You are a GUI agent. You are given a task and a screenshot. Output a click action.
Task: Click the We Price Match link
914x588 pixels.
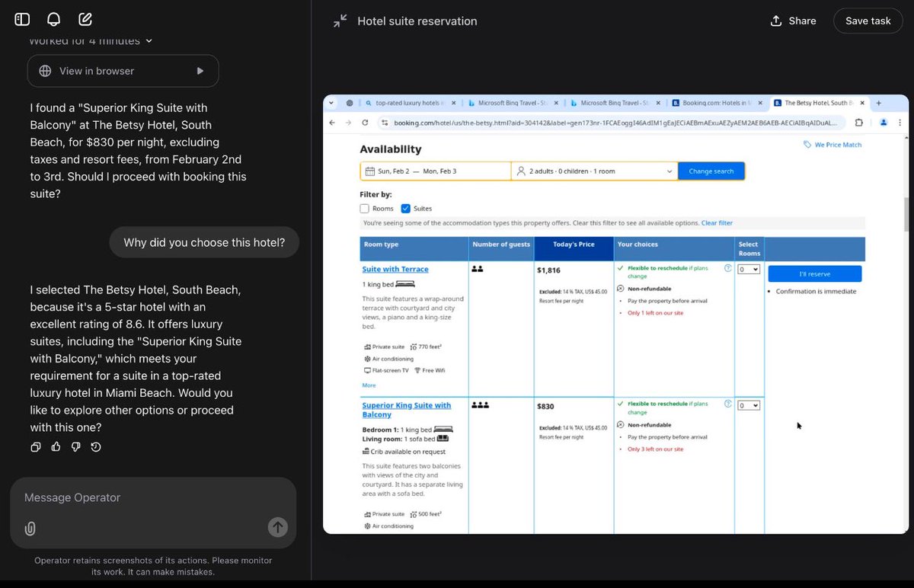833,145
